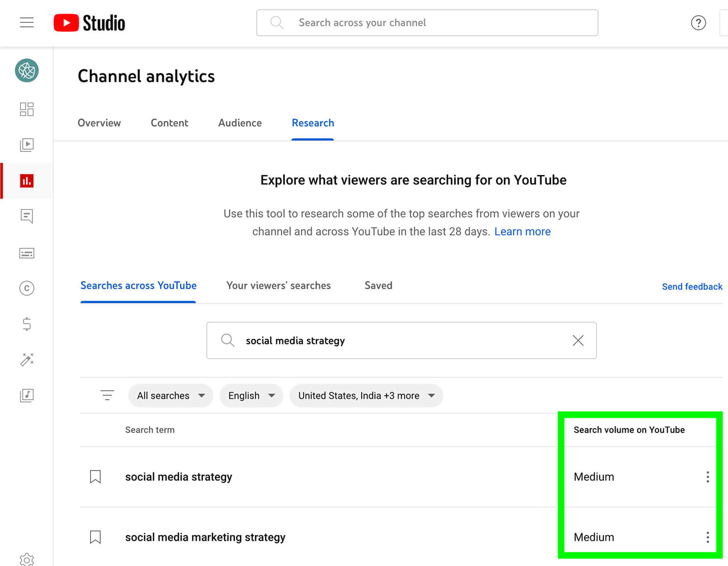The height and width of the screenshot is (566, 728).
Task: Open the hamburger navigation menu
Action: point(27,22)
